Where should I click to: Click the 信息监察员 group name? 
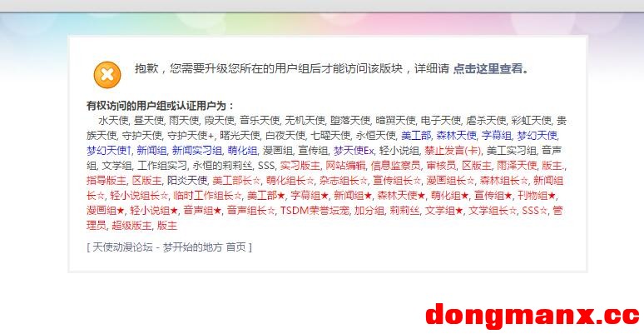click(x=395, y=166)
